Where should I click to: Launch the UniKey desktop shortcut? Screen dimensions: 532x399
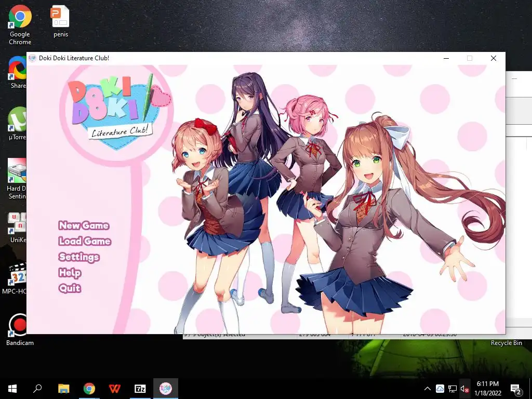click(17, 228)
